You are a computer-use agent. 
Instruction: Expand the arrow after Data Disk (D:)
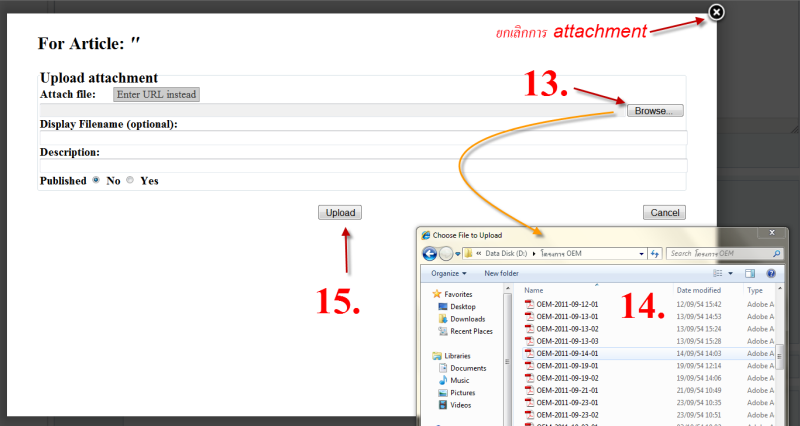pyautogui.click(x=534, y=254)
